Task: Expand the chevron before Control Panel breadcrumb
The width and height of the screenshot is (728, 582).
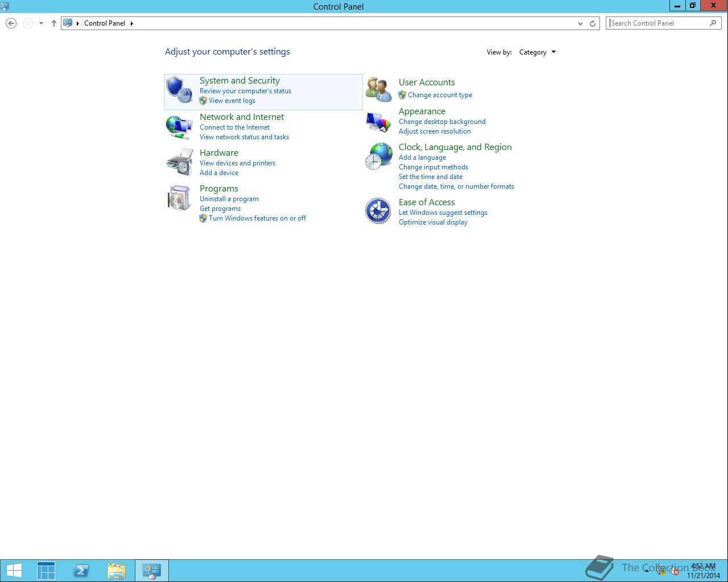Action: pos(78,23)
